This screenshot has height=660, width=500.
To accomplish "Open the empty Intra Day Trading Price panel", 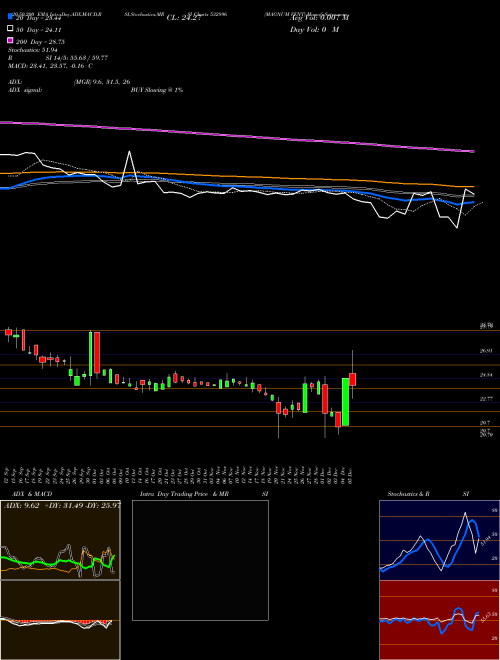I will click(x=200, y=560).
